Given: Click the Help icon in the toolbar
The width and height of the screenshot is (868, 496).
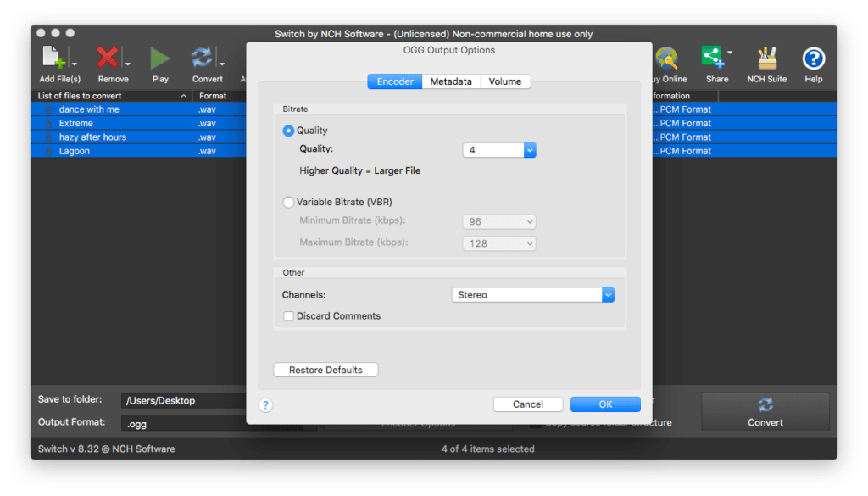Looking at the screenshot, I should [813, 59].
